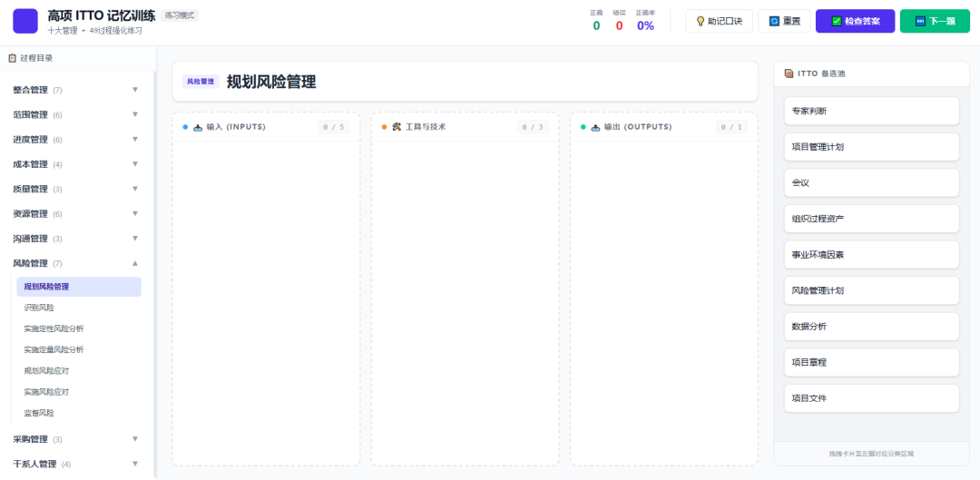Click the clipboard icon beside 过程目录
This screenshot has width=980, height=480.
[12, 58]
